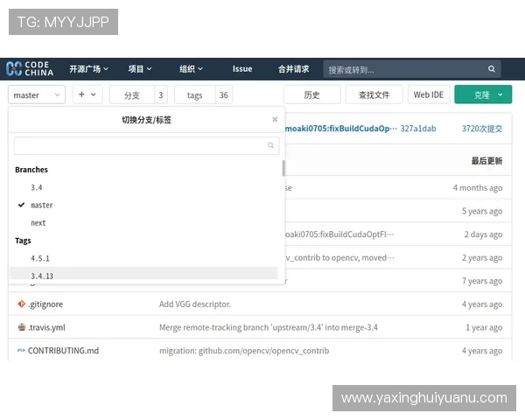Open the Code China logo home
This screenshot has height=420, width=525.
coord(30,68)
